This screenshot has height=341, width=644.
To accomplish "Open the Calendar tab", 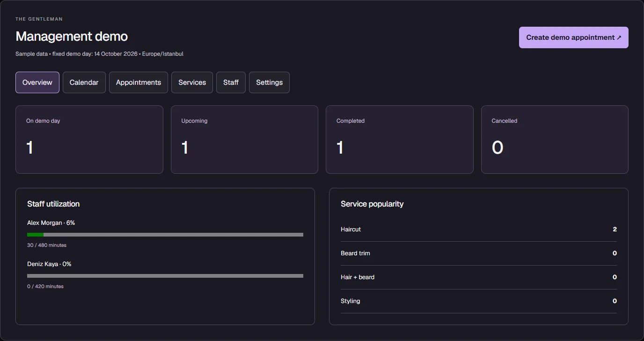I will [x=84, y=82].
